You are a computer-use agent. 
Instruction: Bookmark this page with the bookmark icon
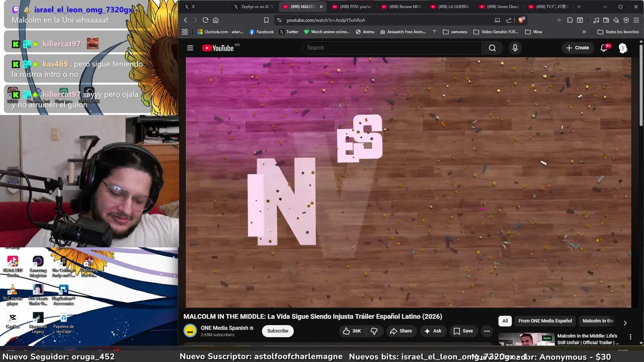point(266,20)
